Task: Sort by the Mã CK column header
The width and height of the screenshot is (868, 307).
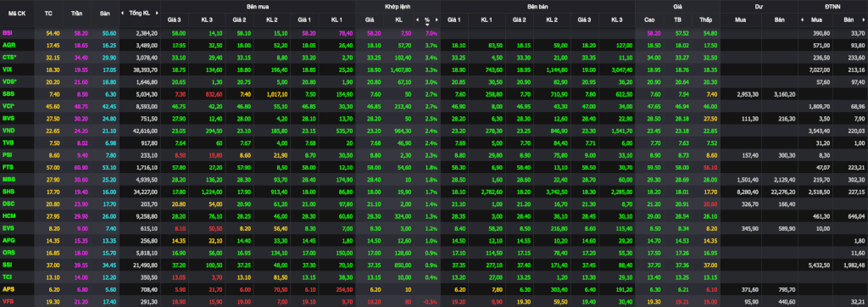Action: 16,13
